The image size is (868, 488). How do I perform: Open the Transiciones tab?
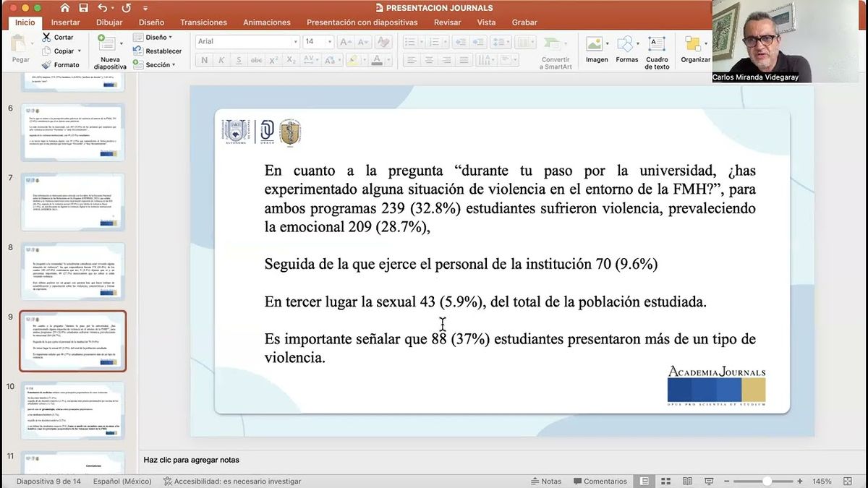[x=203, y=22]
